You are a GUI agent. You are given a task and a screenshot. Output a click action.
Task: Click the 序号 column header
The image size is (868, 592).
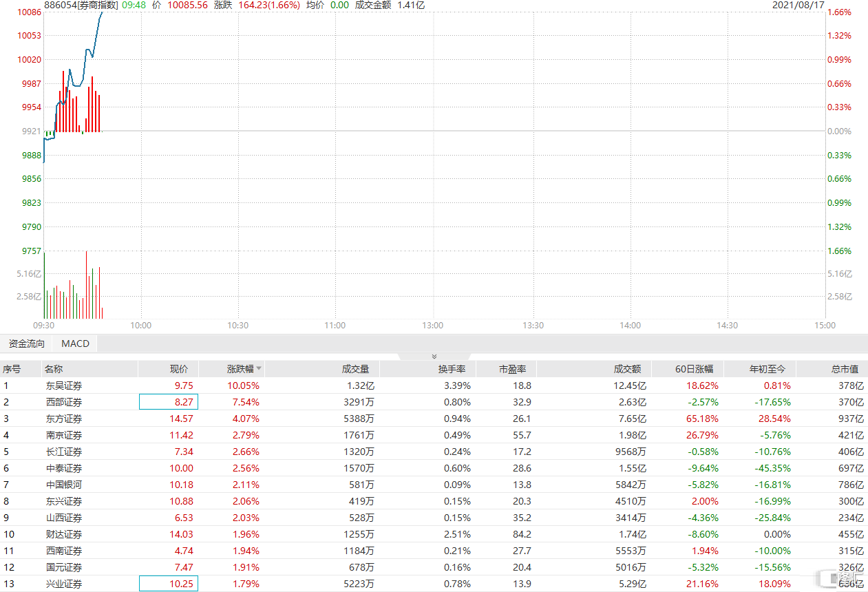[12, 369]
